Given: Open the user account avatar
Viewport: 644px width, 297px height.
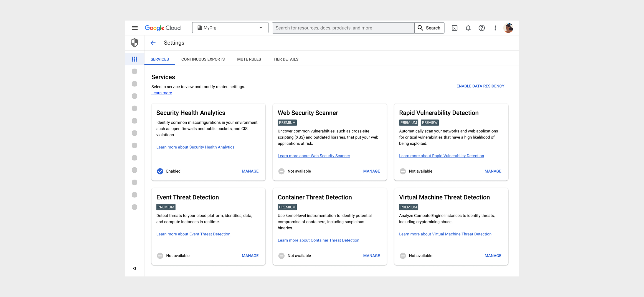Looking at the screenshot, I should [x=508, y=28].
